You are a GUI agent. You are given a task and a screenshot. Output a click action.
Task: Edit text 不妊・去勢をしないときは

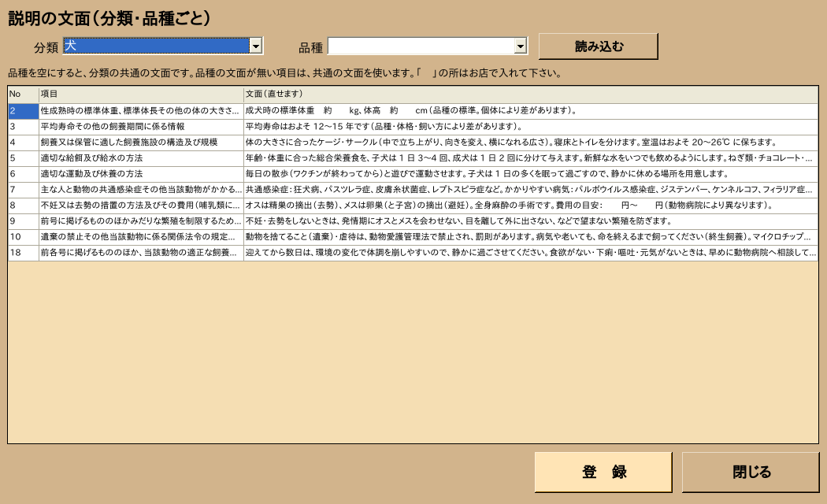(x=531, y=221)
